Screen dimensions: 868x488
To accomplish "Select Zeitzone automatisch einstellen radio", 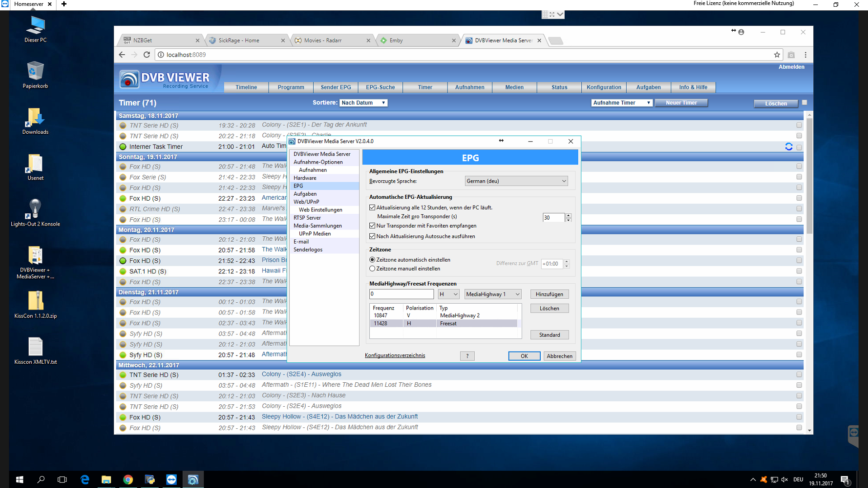I will pos(372,260).
